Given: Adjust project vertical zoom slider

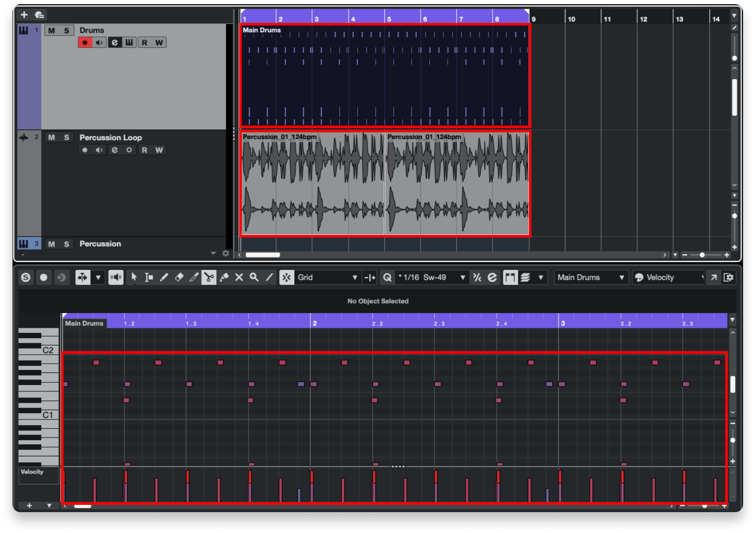Looking at the screenshot, I should 735,216.
